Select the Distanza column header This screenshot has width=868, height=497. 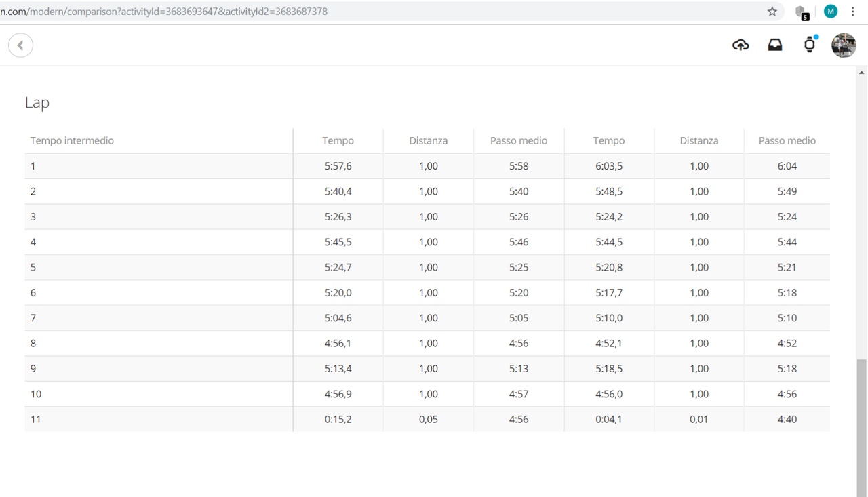(428, 140)
